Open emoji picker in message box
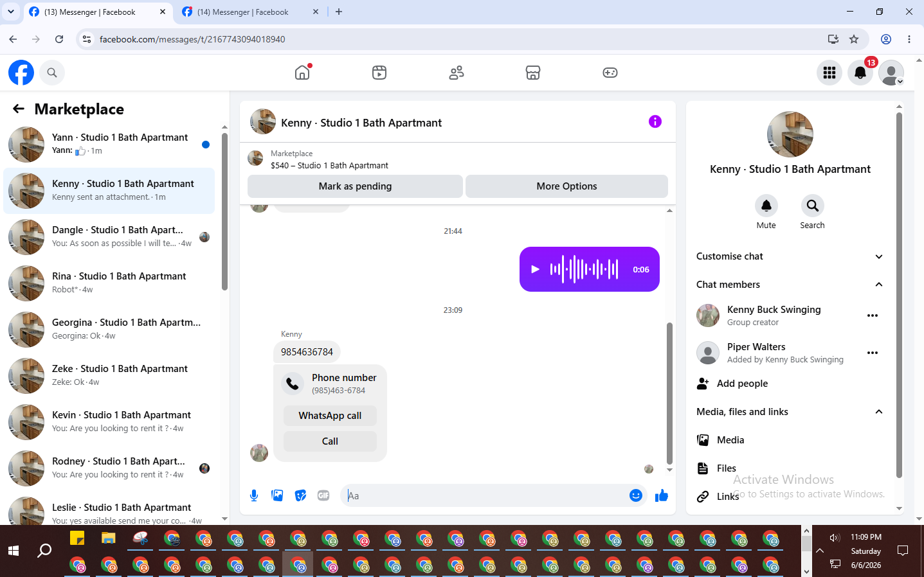Screen dimensions: 924x577 tap(636, 495)
